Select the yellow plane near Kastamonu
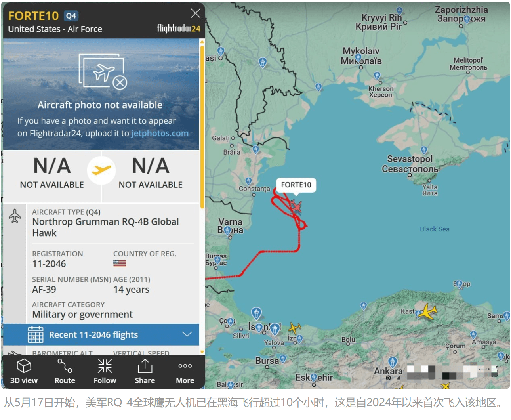Viewport: 511px width, 420px height. [x=427, y=312]
